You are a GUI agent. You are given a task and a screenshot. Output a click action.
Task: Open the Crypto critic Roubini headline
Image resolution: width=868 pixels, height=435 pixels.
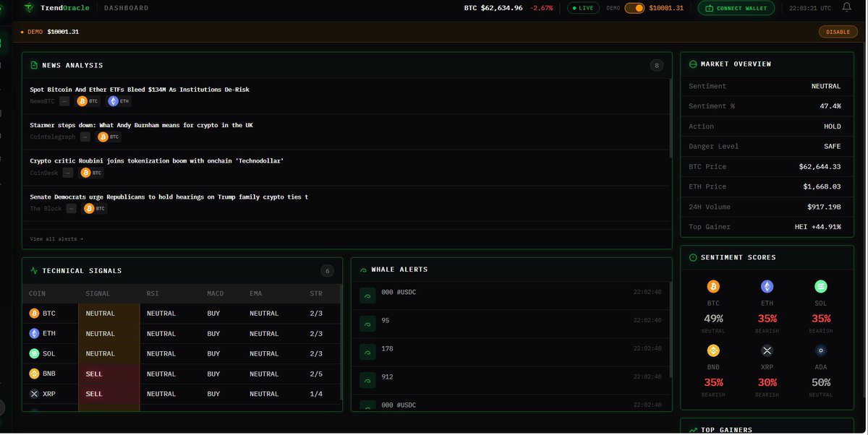pos(156,160)
